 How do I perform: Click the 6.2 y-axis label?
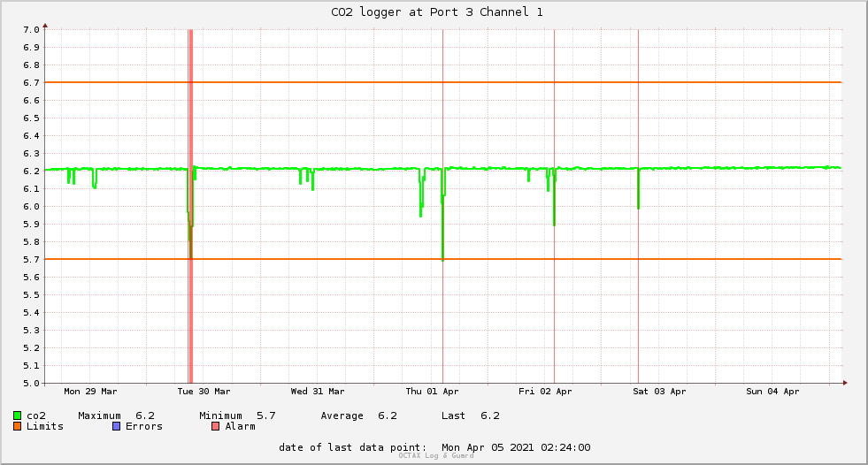(31, 172)
